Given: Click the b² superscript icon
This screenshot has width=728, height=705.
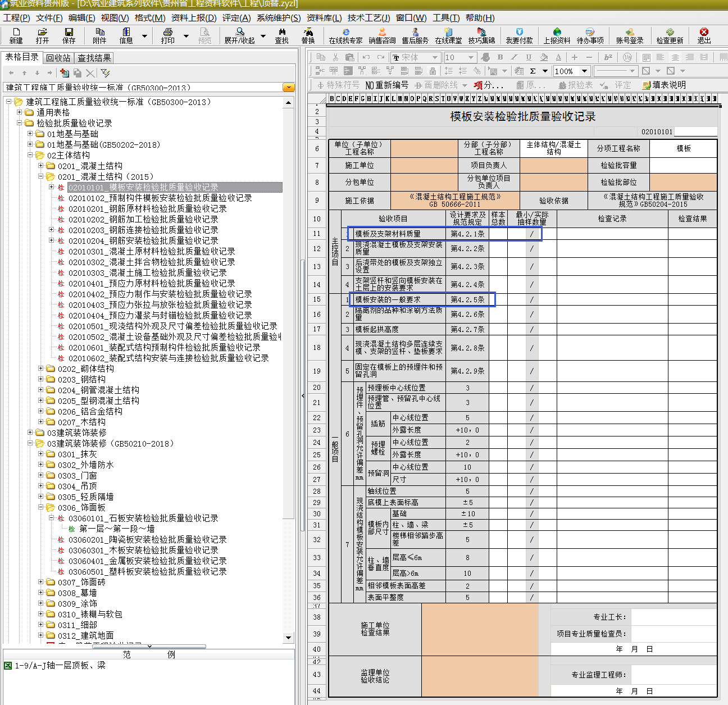Looking at the screenshot, I should pyautogui.click(x=608, y=57).
